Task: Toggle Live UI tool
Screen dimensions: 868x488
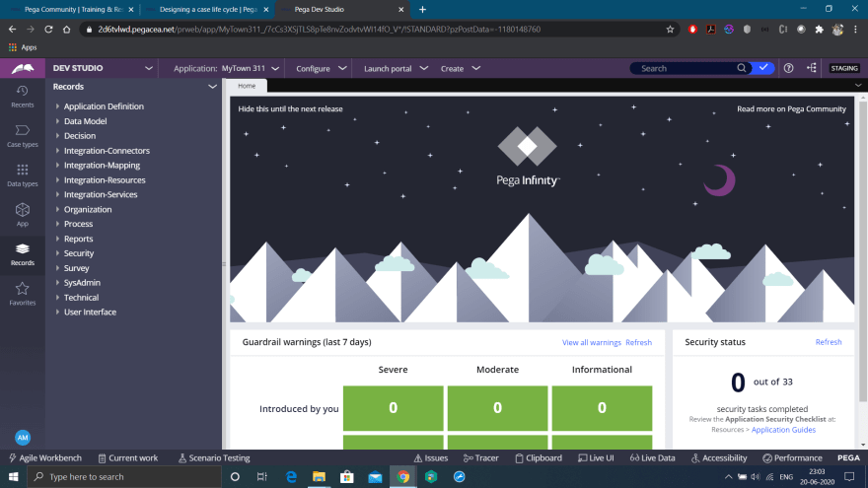Action: point(596,458)
